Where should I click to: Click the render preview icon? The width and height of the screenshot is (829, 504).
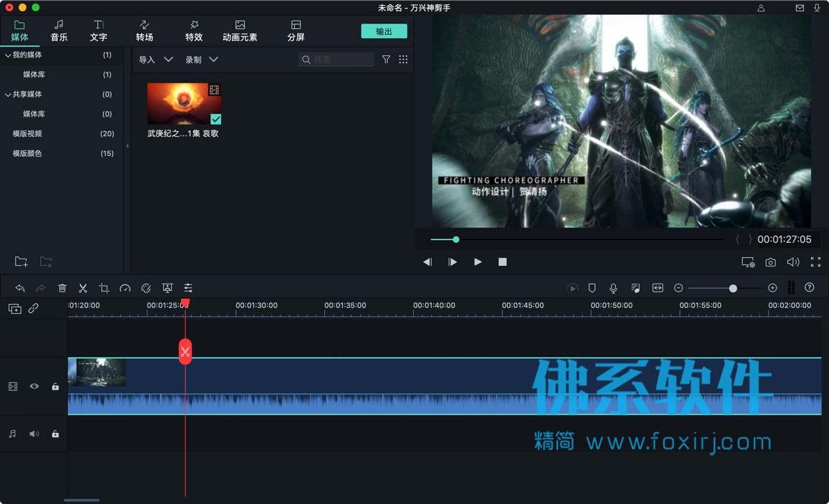(x=573, y=288)
